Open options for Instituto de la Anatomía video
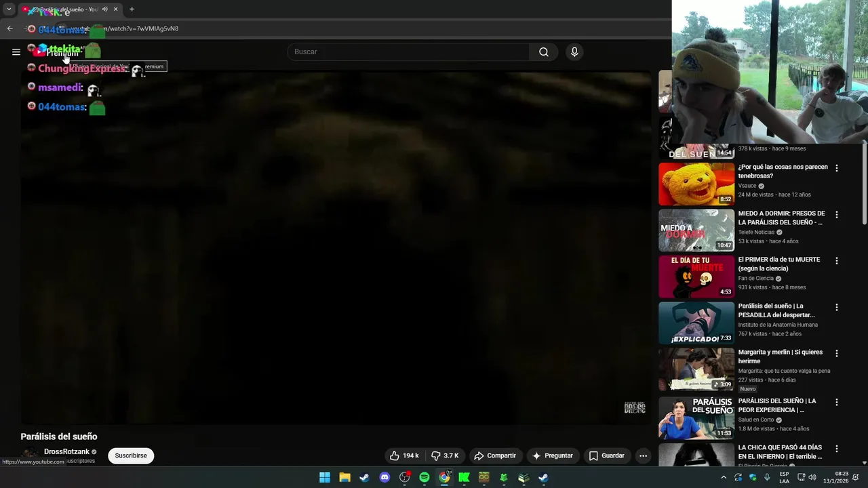Image resolution: width=868 pixels, height=488 pixels. [836, 308]
